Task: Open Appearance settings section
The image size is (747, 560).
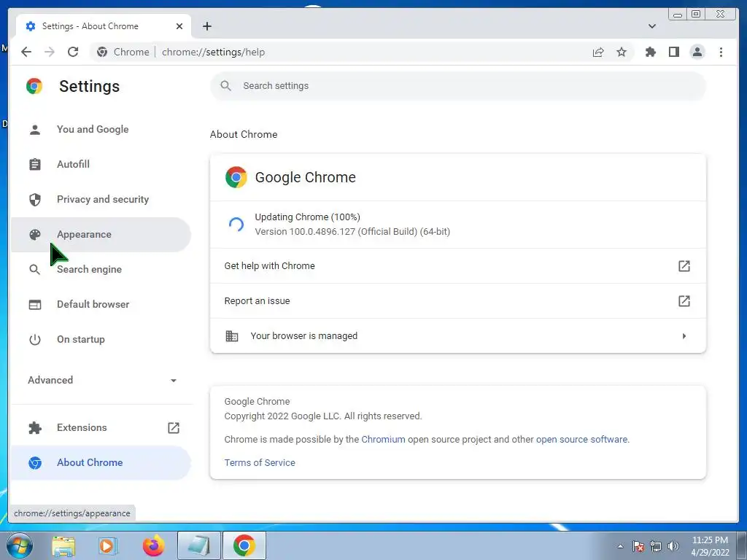Action: click(101, 234)
